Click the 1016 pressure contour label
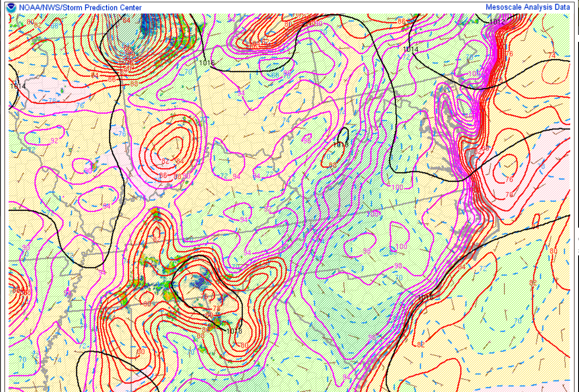The width and height of the screenshot is (579, 392). (x=207, y=63)
